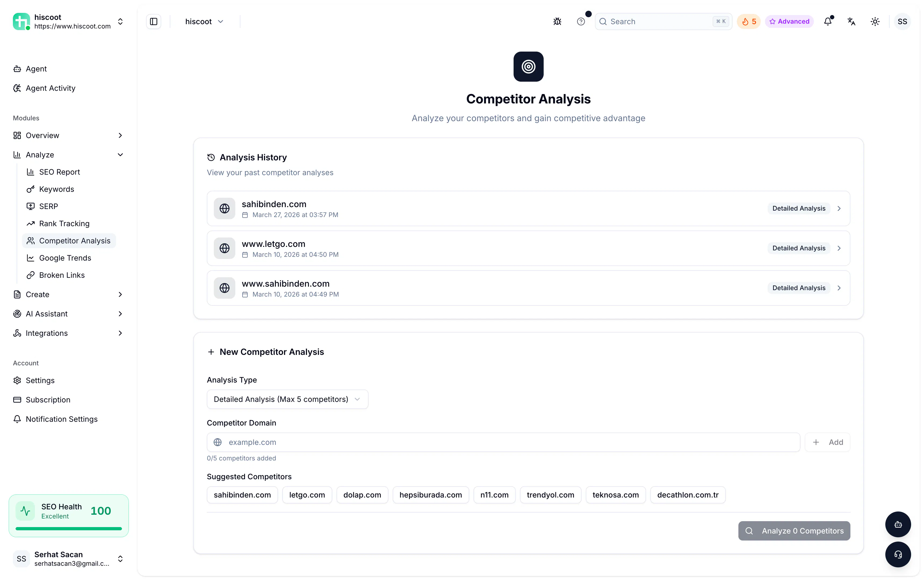Click the Advanced plan badge
The height and width of the screenshot is (580, 924).
pyautogui.click(x=789, y=21)
